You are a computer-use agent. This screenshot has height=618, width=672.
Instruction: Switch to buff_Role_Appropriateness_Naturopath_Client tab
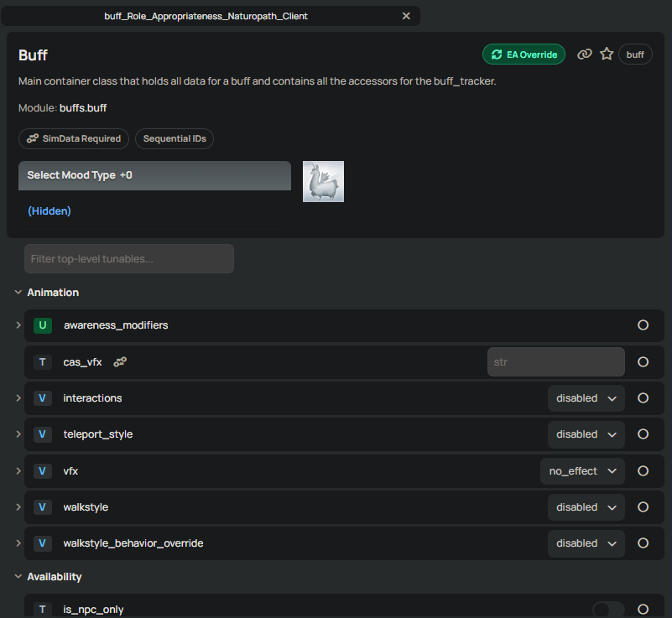click(x=206, y=16)
